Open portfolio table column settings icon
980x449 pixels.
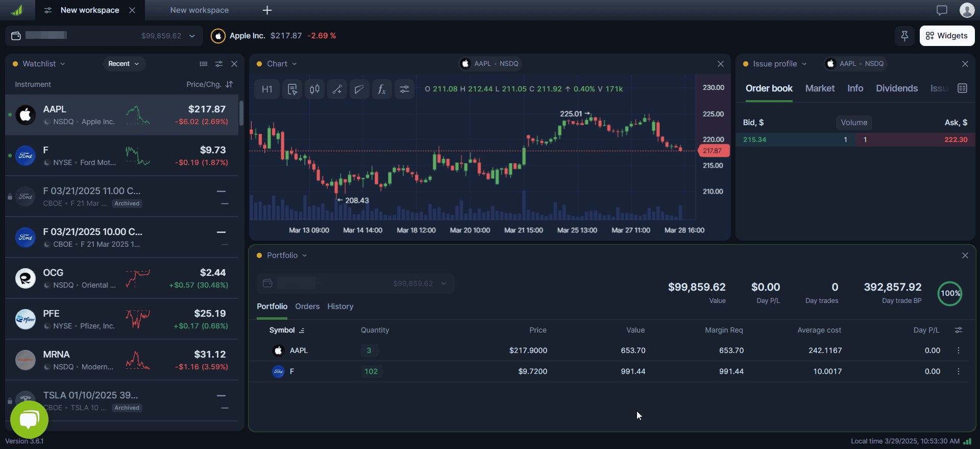point(959,330)
